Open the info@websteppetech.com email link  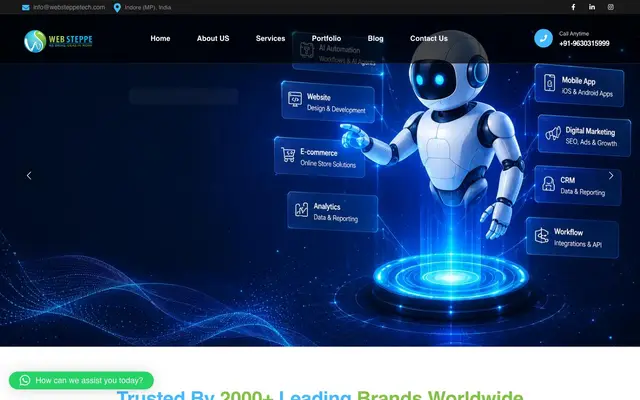pyautogui.click(x=69, y=7)
